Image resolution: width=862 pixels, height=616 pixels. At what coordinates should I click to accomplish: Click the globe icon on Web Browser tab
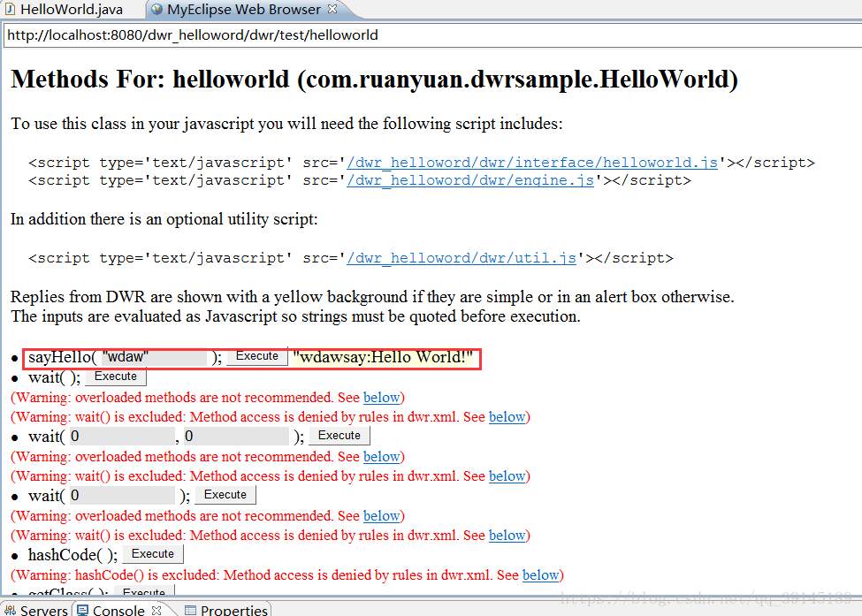click(156, 10)
